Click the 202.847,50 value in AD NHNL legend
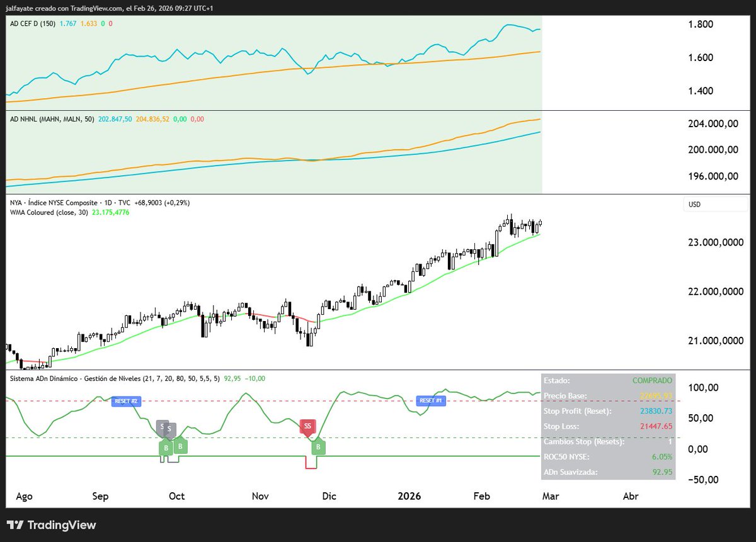756x542 pixels. coord(115,119)
